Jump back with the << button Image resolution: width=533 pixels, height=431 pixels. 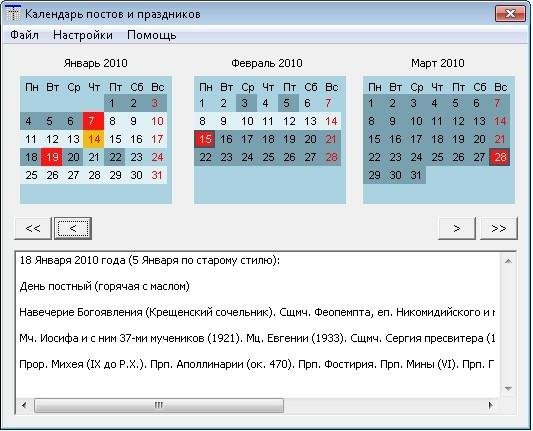[x=33, y=228]
